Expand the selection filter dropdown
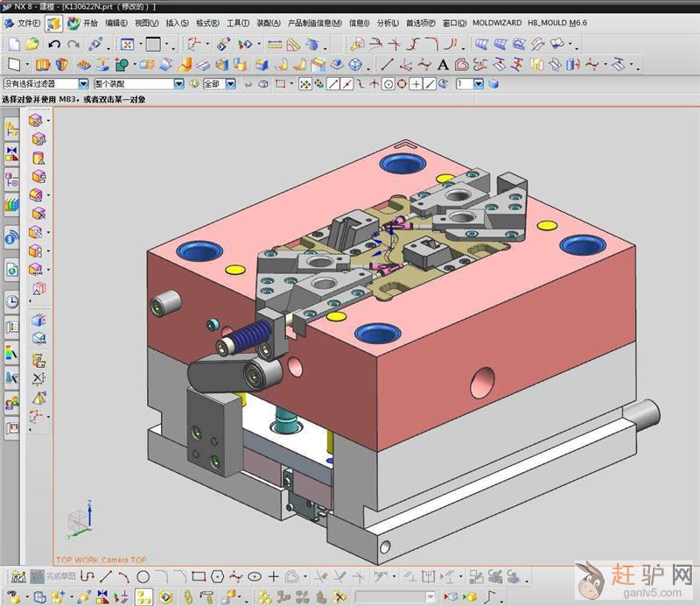 click(84, 84)
